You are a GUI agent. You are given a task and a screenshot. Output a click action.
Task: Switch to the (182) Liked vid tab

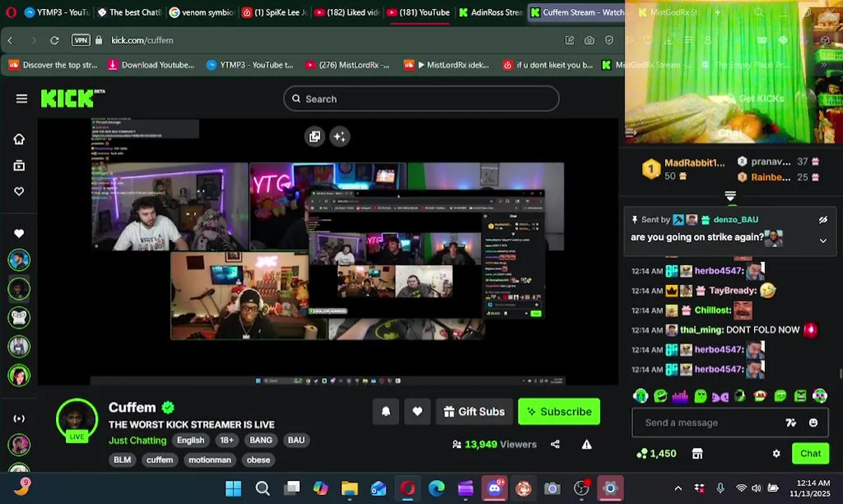pos(347,12)
